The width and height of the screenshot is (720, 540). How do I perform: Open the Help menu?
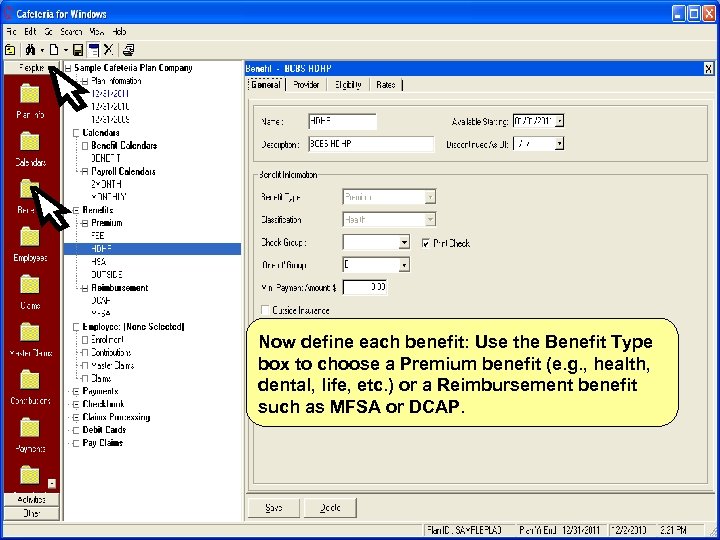tap(119, 32)
